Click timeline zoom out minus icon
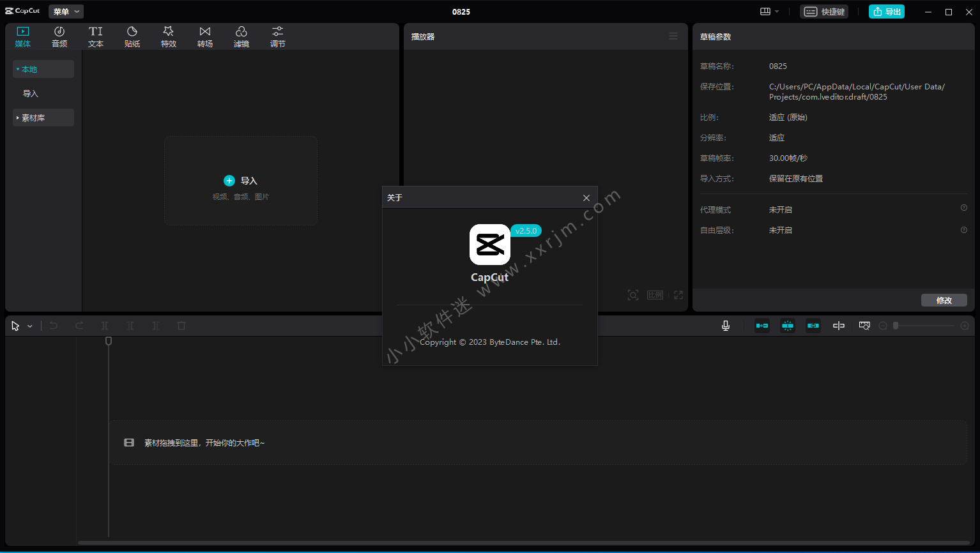Screen dimensions: 980x553 click(x=883, y=326)
